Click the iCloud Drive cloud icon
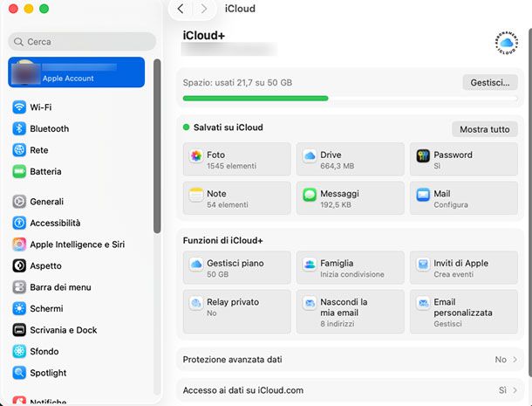This screenshot has width=532, height=406. coord(310,156)
